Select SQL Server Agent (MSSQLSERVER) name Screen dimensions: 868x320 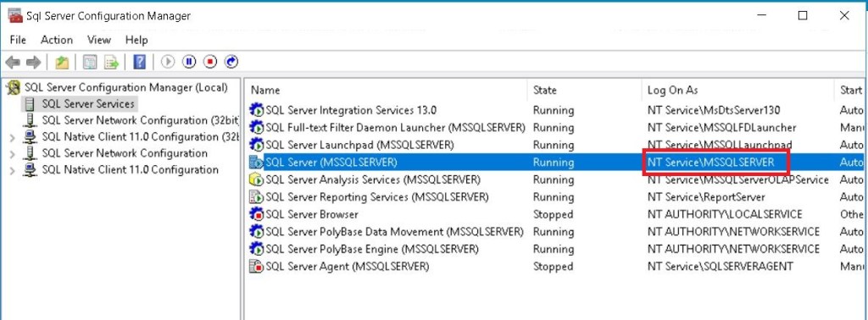click(x=347, y=267)
